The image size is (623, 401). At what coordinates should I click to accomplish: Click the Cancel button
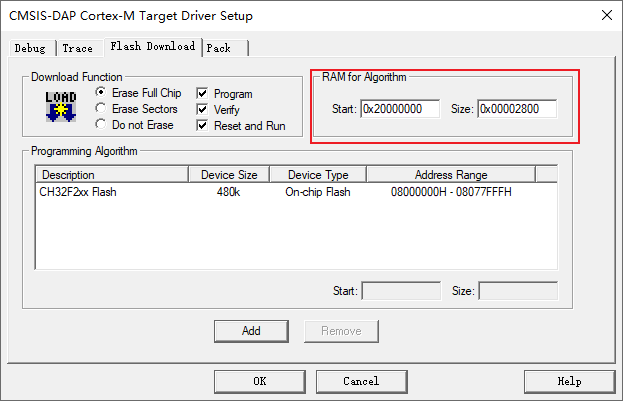(361, 381)
